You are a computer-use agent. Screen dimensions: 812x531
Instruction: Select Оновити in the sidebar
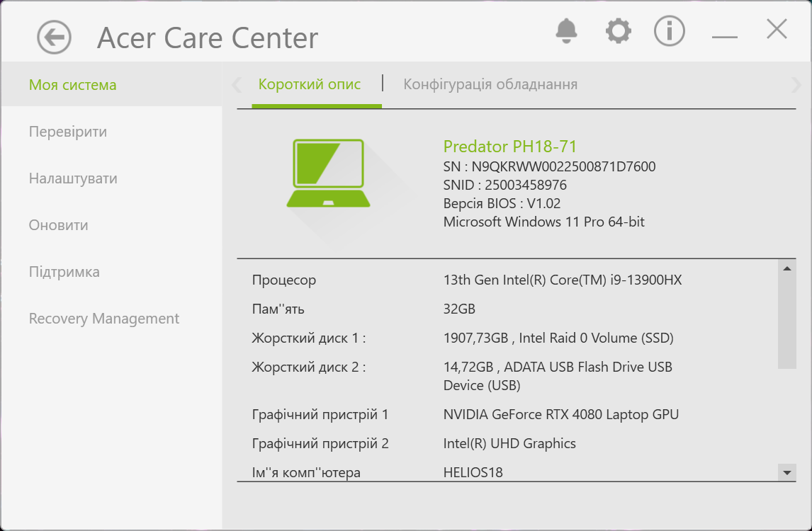point(59,225)
